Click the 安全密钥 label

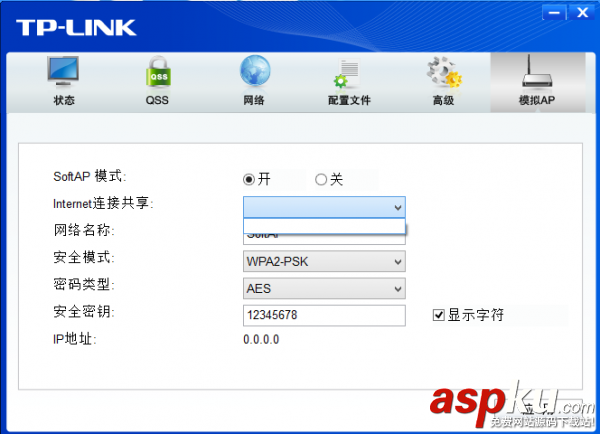[84, 311]
